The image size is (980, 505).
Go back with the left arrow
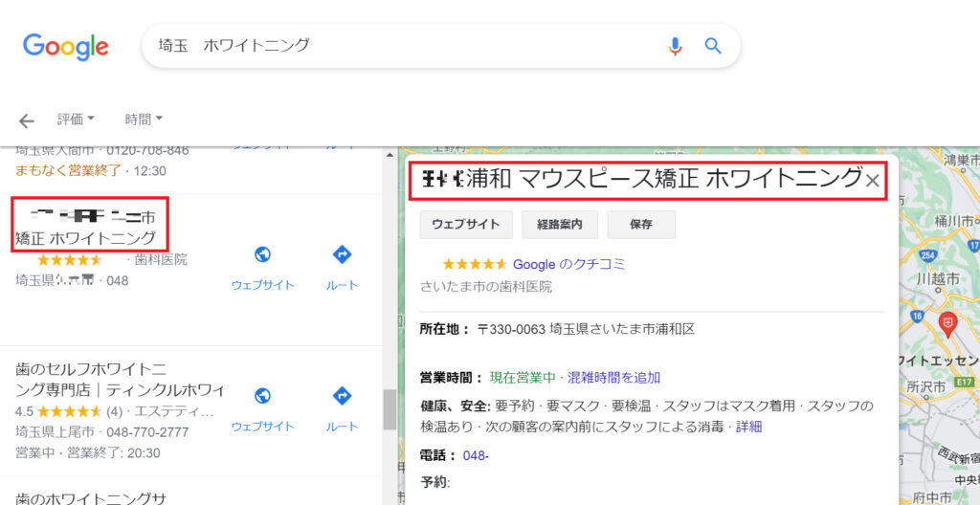click(26, 121)
